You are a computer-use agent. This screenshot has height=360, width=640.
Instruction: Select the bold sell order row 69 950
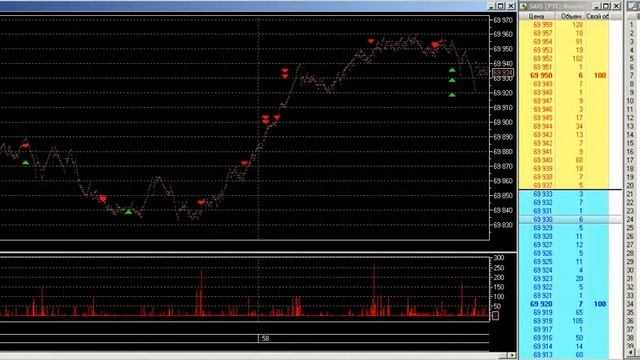click(564, 76)
